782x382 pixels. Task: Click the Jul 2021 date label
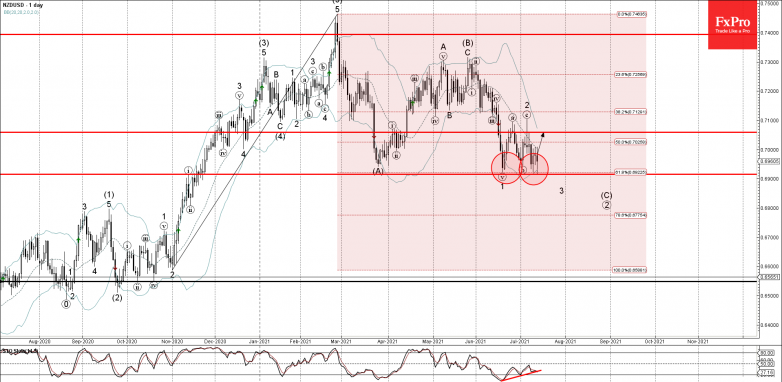519,342
